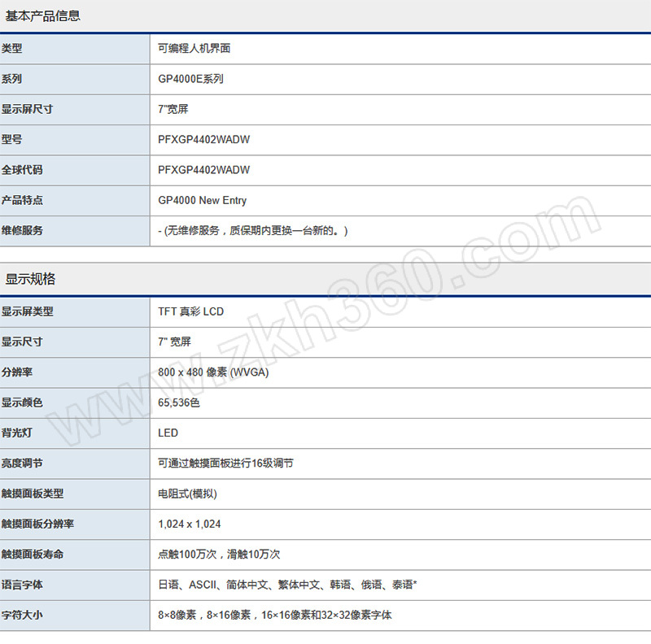
Task: Click the 产品特点 label cell
Action: tap(75, 200)
